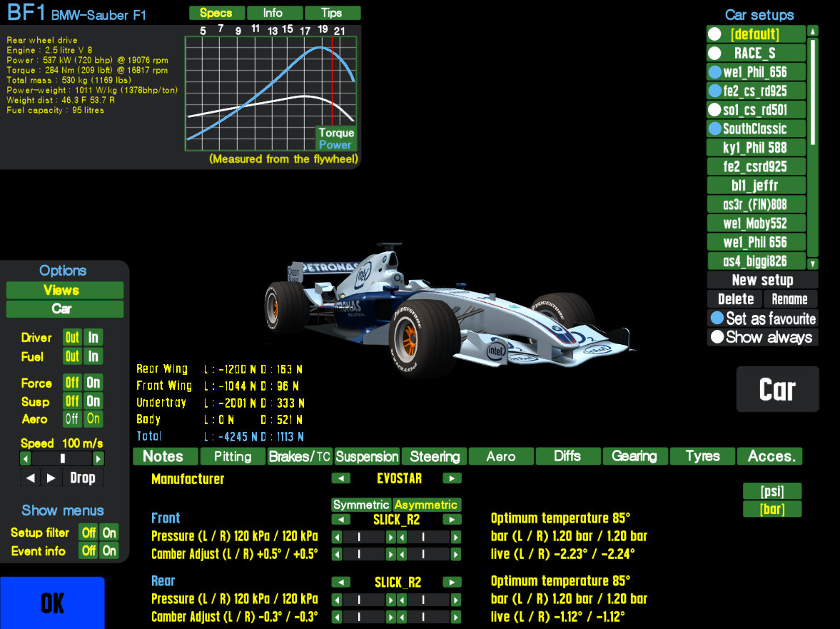Image resolution: width=840 pixels, height=629 pixels.
Task: Click the car setups scrollbar
Action: pyautogui.click(x=813, y=147)
